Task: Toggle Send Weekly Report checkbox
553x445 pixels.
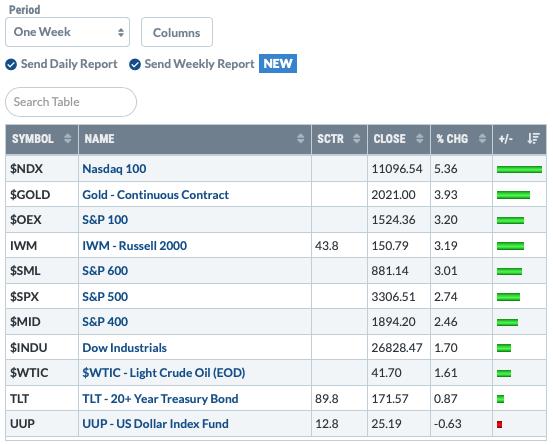Action: pos(135,65)
